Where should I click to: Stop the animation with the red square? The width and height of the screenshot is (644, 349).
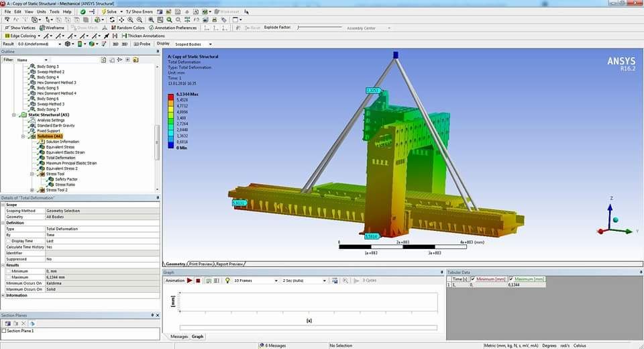point(198,281)
